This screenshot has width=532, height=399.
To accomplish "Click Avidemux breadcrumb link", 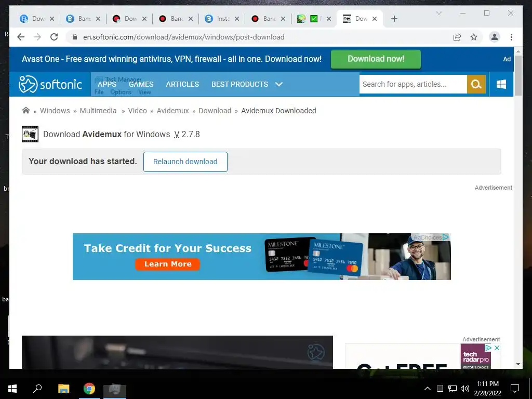I will click(172, 111).
